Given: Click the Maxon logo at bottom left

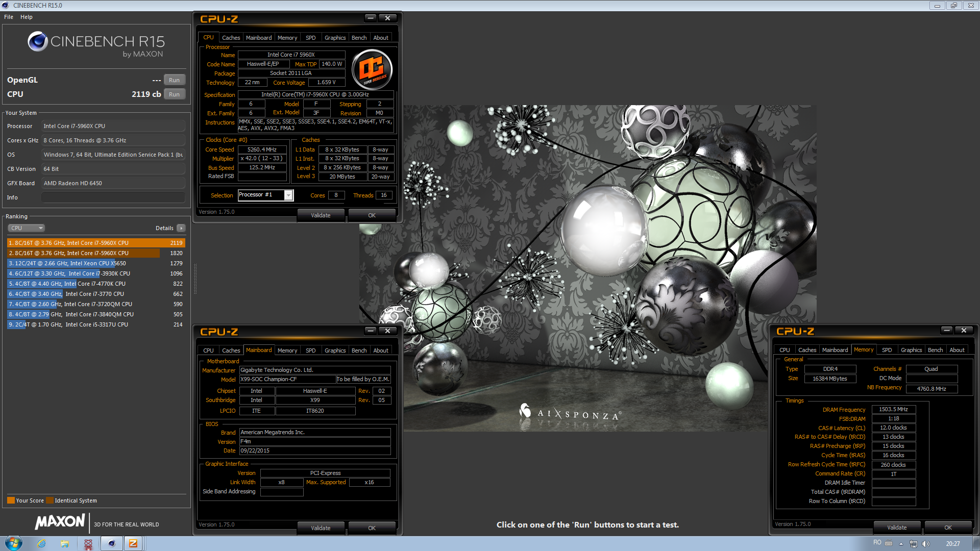Looking at the screenshot, I should point(60,521).
